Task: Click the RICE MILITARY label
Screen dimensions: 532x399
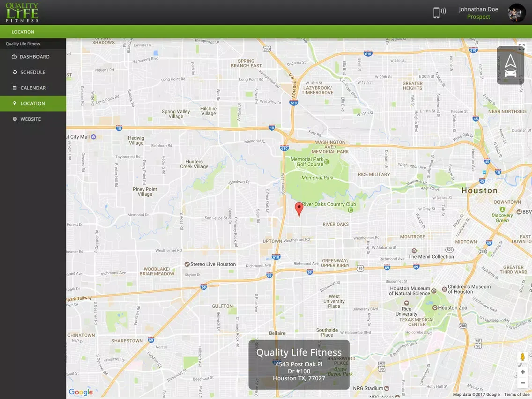Action: pyautogui.click(x=374, y=174)
